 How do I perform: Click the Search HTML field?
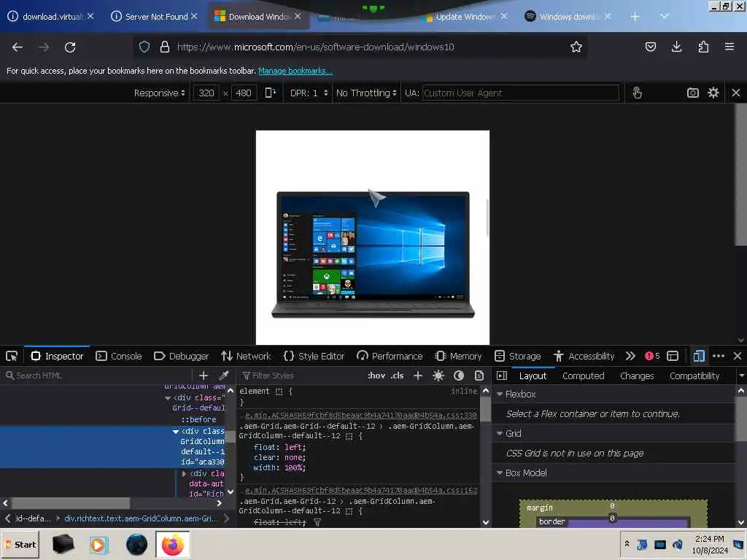click(x=98, y=376)
